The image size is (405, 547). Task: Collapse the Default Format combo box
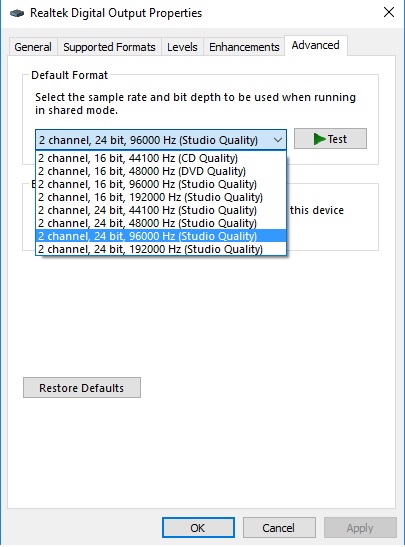coord(161,140)
